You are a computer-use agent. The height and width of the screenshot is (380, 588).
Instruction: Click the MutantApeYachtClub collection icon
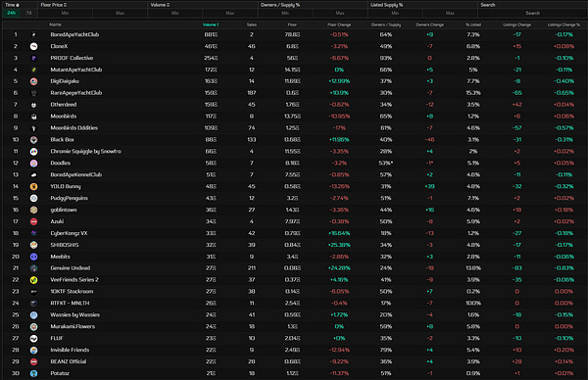33,70
